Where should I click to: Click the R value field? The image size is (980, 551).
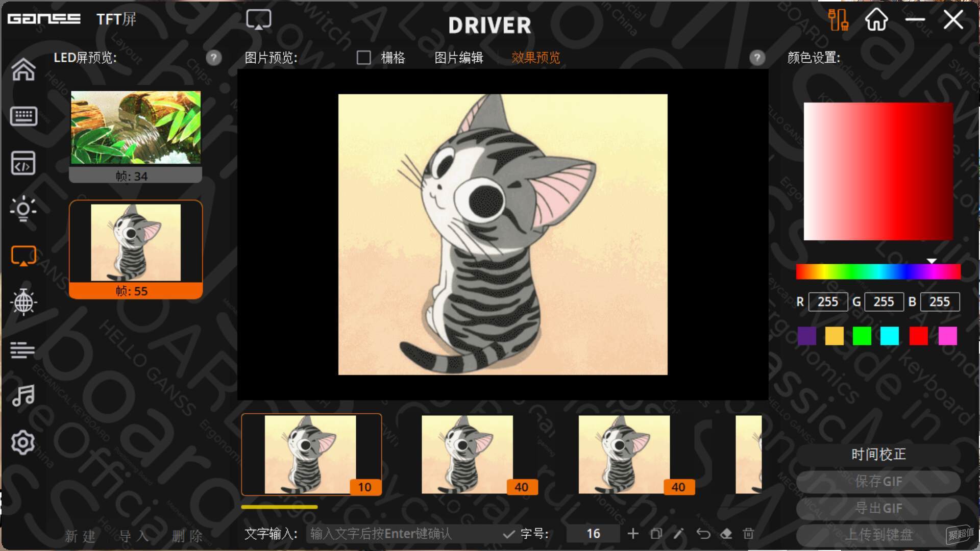828,302
